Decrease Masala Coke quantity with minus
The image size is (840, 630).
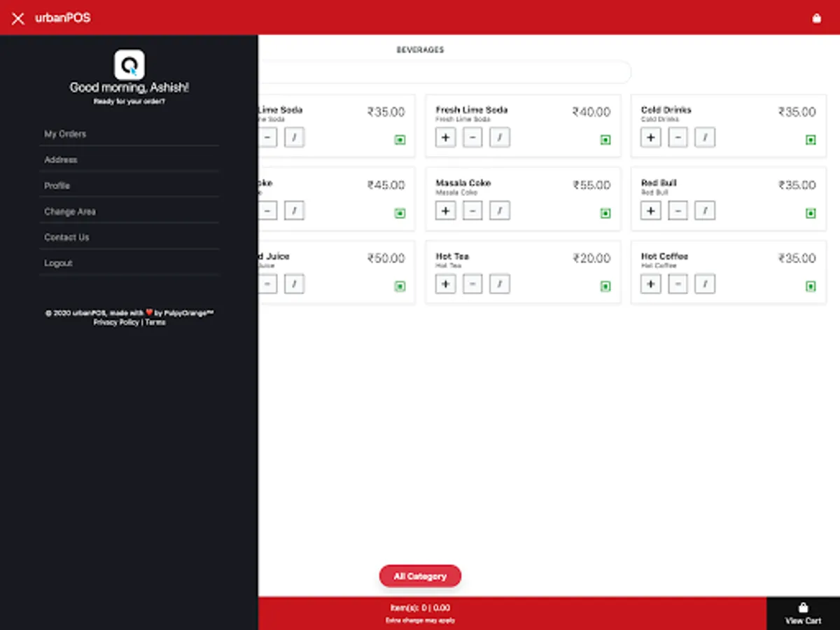click(472, 210)
